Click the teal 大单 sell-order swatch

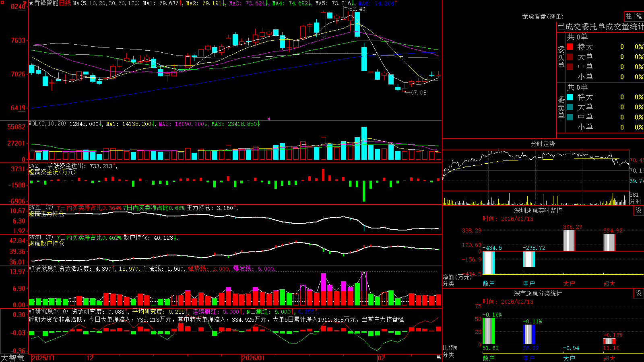pyautogui.click(x=570, y=107)
